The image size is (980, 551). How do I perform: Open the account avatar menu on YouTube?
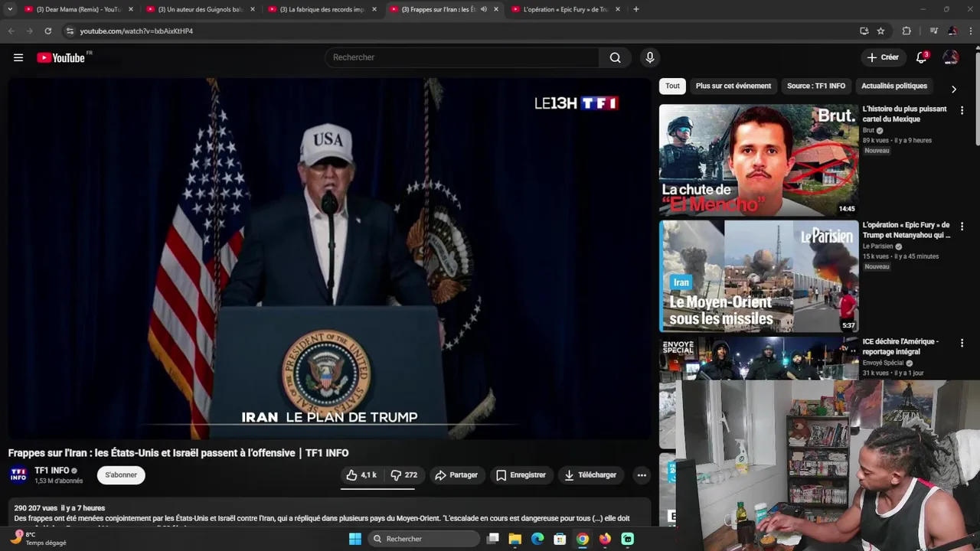[951, 57]
